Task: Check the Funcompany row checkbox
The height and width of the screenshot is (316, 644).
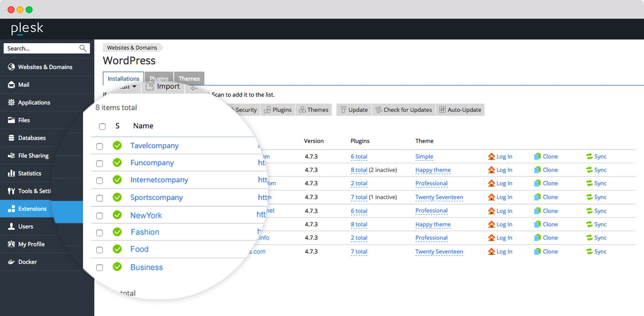Action: 99,163
